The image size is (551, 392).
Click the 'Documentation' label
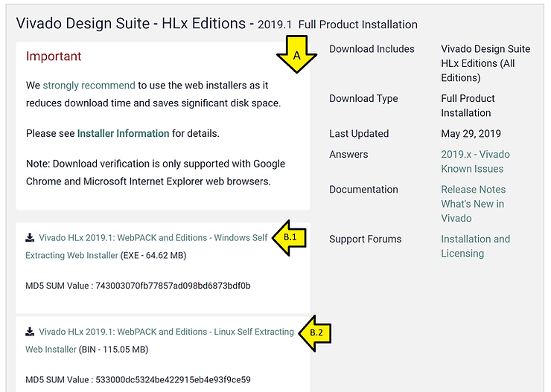click(363, 190)
